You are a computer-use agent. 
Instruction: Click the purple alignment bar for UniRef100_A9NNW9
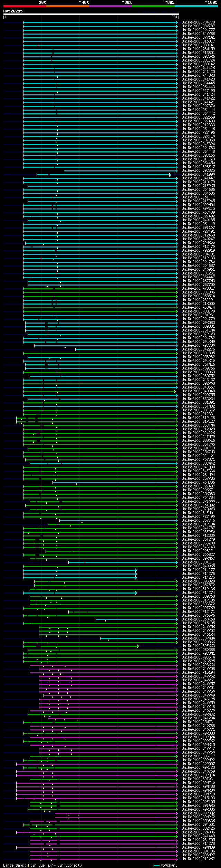pos(96,847)
